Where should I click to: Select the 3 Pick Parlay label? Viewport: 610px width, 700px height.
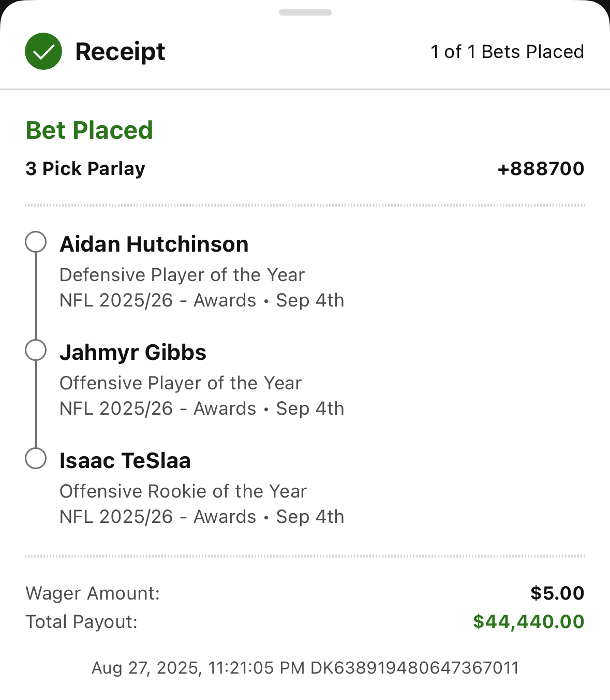[85, 168]
